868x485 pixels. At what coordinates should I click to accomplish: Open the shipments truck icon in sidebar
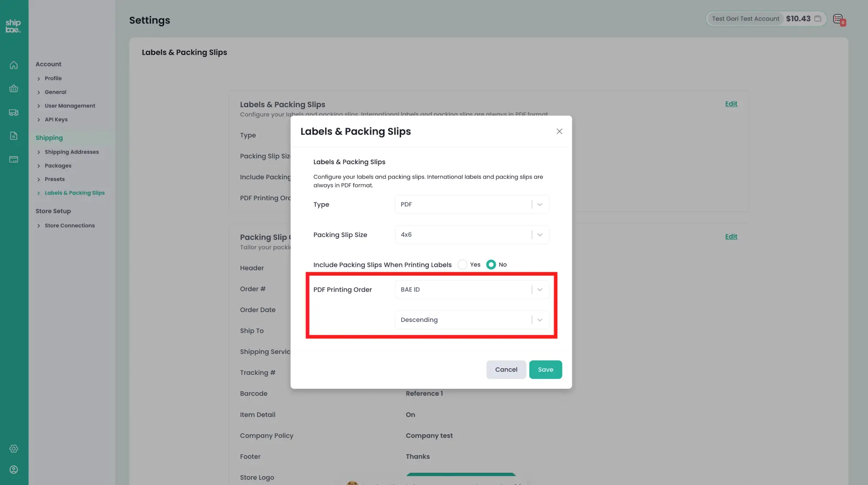point(14,112)
